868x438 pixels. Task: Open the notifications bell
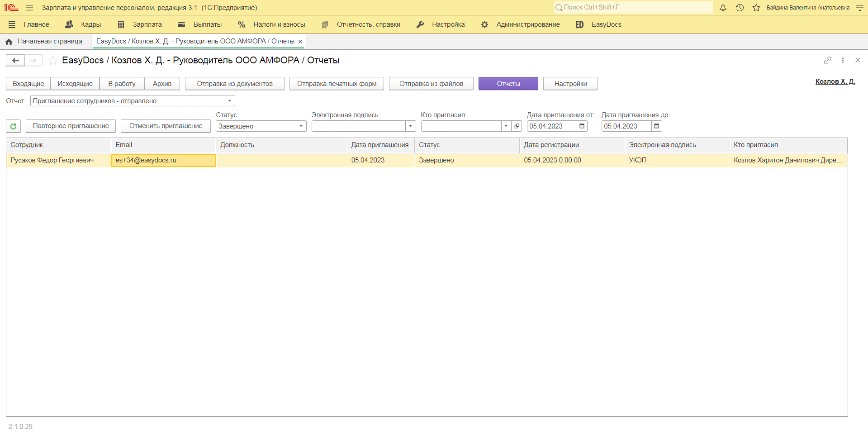723,8
